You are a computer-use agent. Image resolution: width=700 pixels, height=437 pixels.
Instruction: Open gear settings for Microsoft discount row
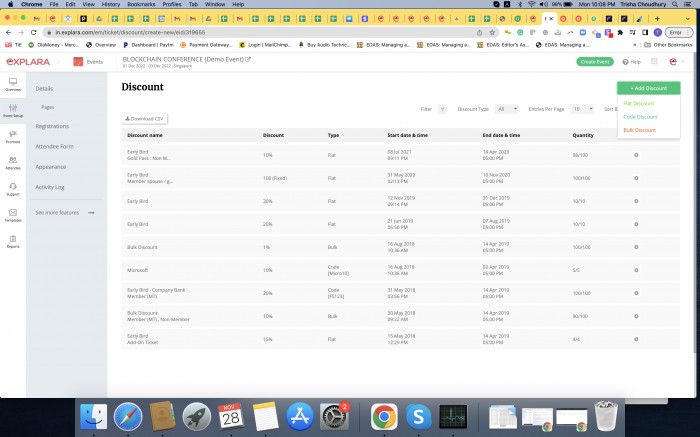click(636, 270)
